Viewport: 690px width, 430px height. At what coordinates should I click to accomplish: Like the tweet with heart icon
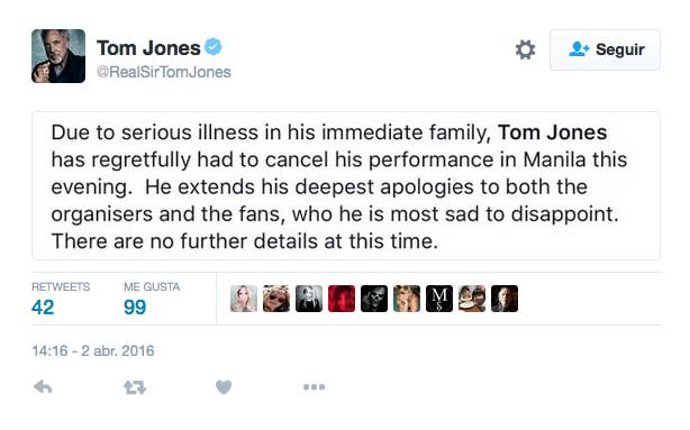click(x=224, y=387)
